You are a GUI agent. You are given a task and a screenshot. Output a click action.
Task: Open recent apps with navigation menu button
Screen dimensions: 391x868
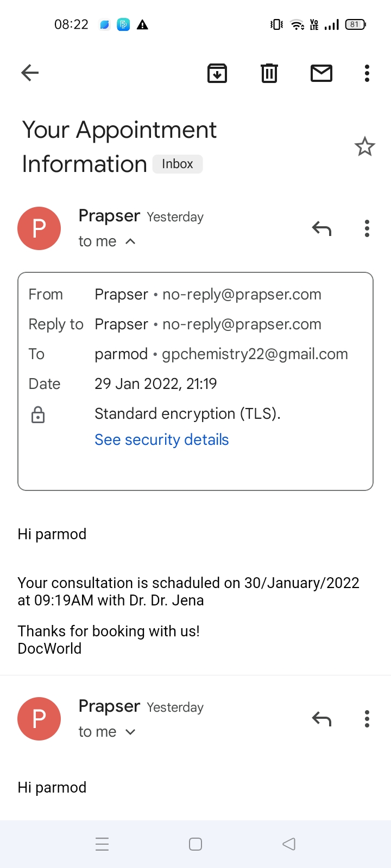click(102, 844)
